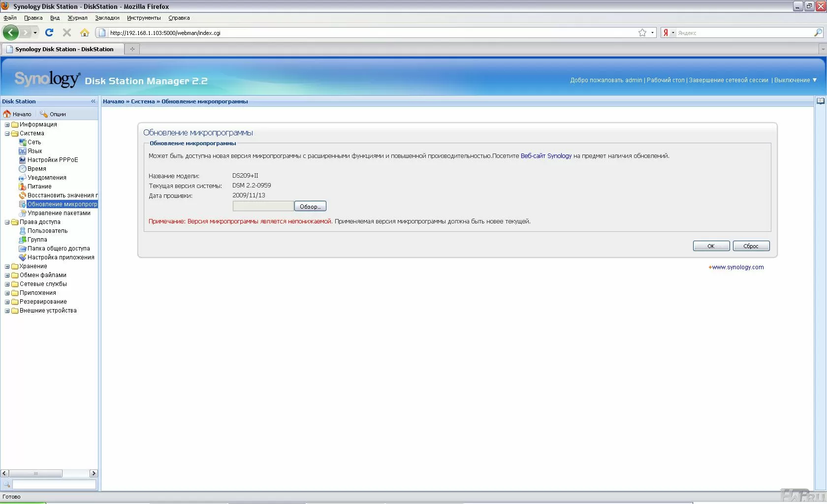Collapse the Система tree folder
Viewport: 827px width, 504px height.
(7, 133)
